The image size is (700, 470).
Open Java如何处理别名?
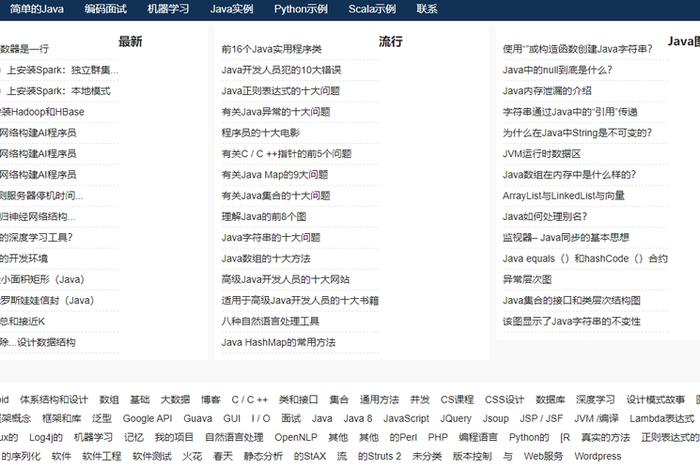click(x=545, y=217)
